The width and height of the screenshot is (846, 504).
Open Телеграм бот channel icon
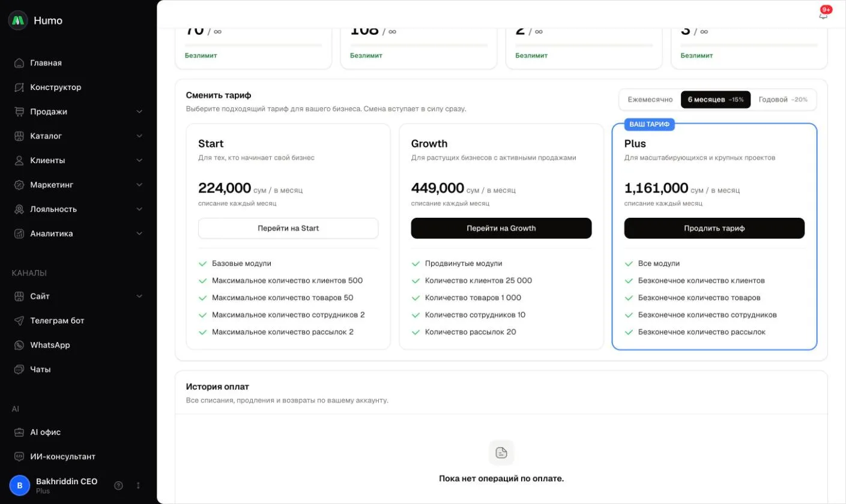(x=19, y=321)
